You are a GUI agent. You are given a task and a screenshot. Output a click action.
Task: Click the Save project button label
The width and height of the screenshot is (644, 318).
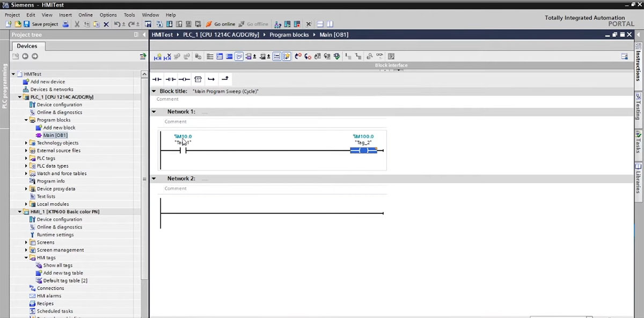click(45, 24)
